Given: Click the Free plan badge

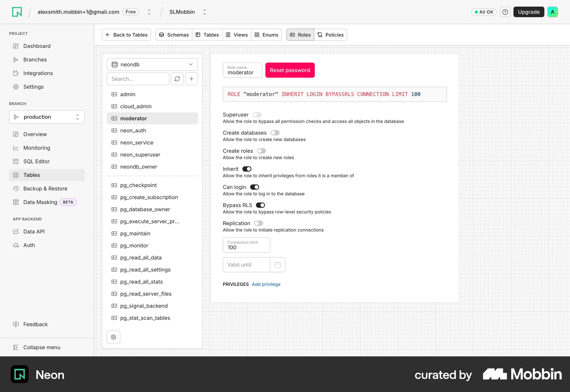Looking at the screenshot, I should pyautogui.click(x=131, y=12).
